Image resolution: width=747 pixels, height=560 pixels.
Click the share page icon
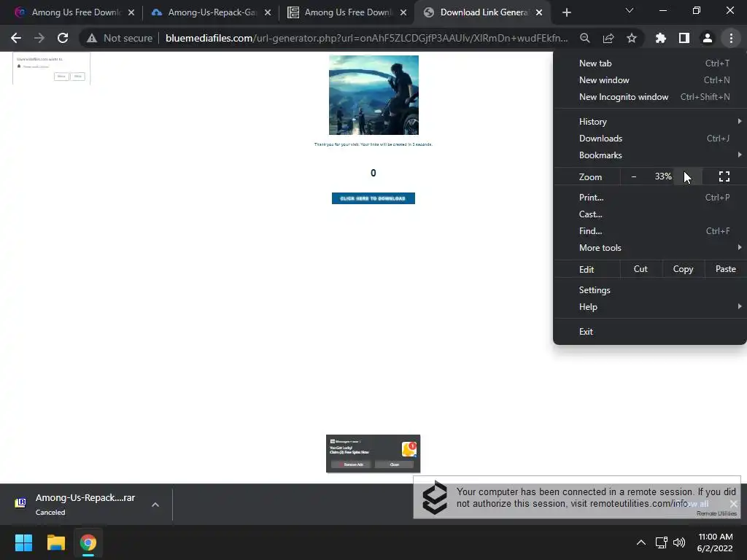608,38
